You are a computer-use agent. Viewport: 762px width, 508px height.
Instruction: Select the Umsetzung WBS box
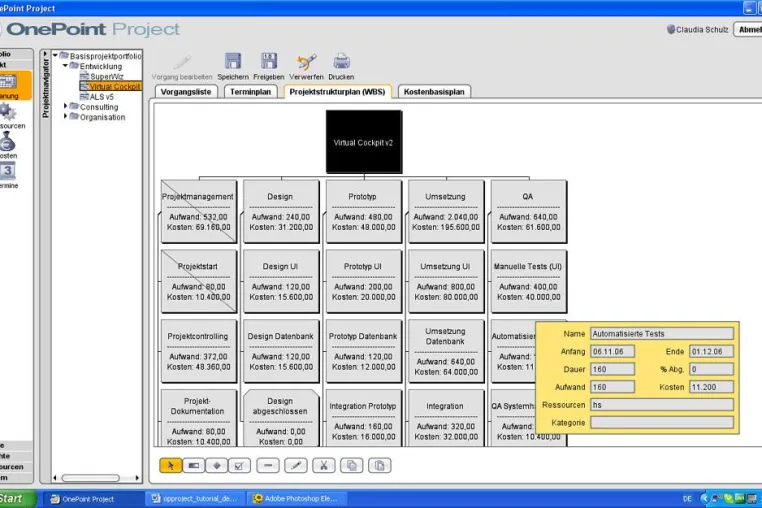point(447,211)
